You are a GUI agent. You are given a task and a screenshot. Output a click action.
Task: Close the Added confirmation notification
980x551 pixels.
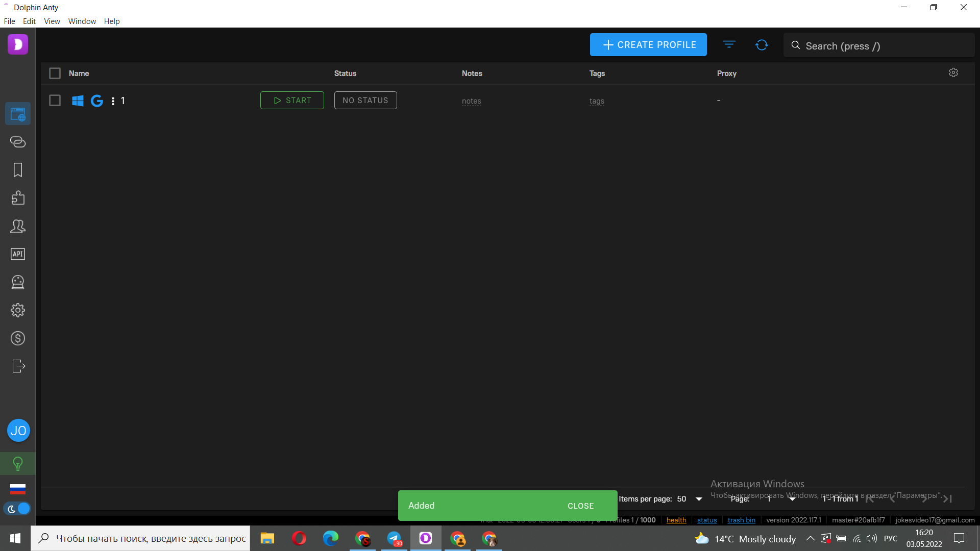pos(580,505)
